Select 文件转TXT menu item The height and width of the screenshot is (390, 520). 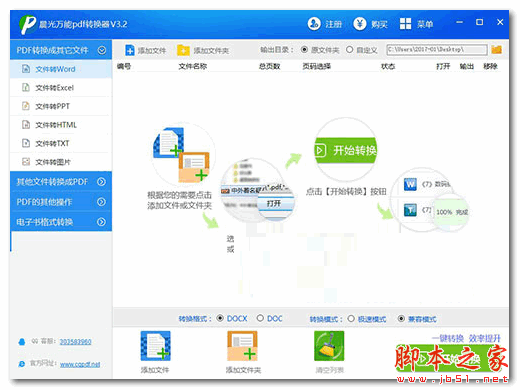(x=61, y=143)
